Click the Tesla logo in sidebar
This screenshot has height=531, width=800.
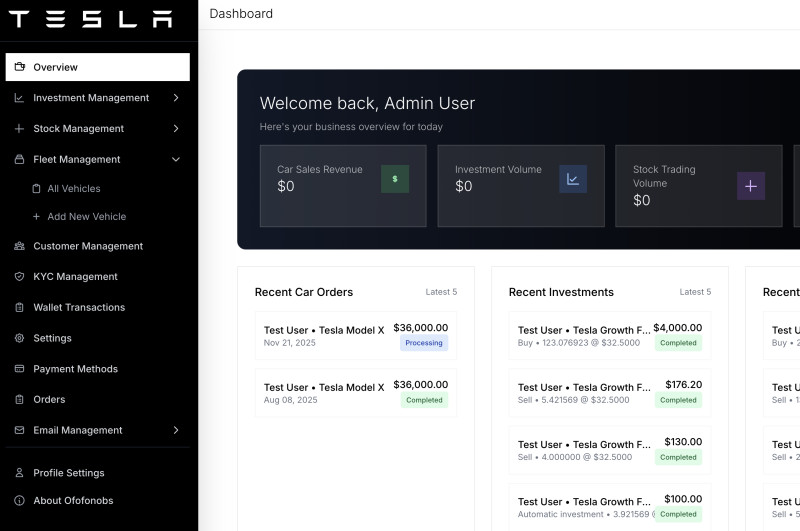point(90,19)
